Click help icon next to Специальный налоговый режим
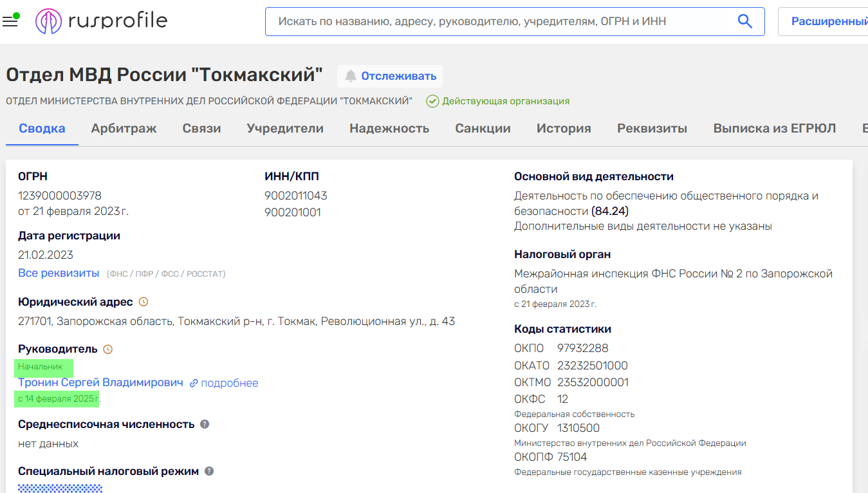This screenshot has height=493, width=868. coord(209,471)
